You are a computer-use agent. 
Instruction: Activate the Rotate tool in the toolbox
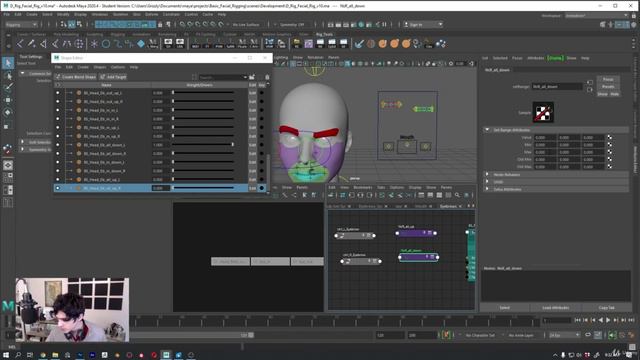tap(8, 112)
